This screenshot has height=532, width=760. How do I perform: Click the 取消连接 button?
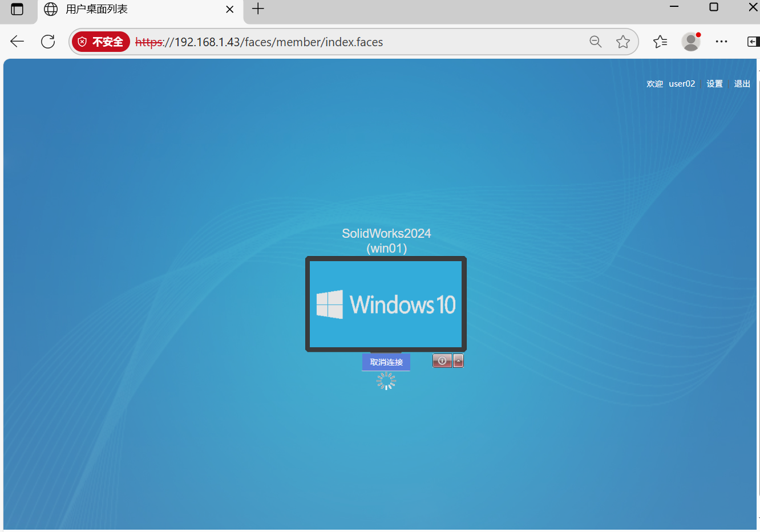pos(386,362)
